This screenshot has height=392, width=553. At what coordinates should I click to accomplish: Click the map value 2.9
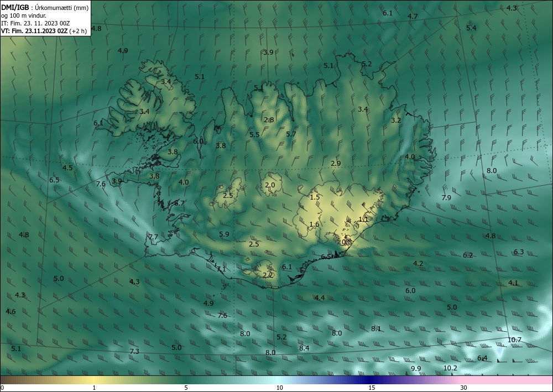[x=336, y=164]
